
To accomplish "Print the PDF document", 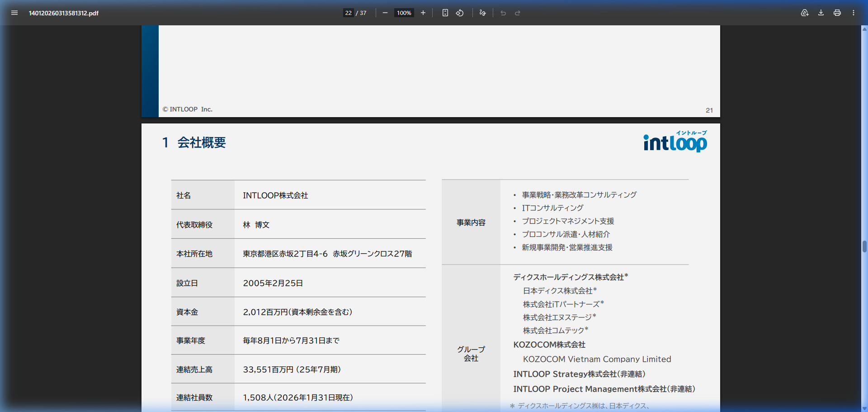I will pyautogui.click(x=837, y=13).
